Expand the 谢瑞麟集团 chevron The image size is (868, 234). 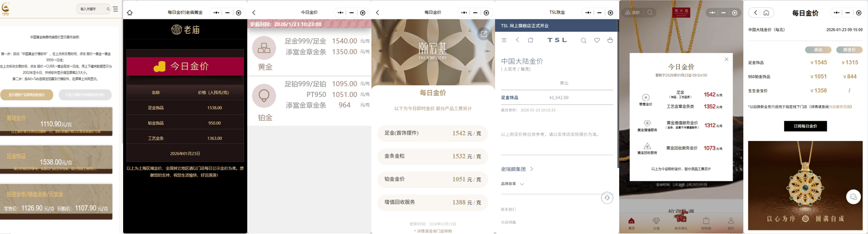[x=531, y=169]
